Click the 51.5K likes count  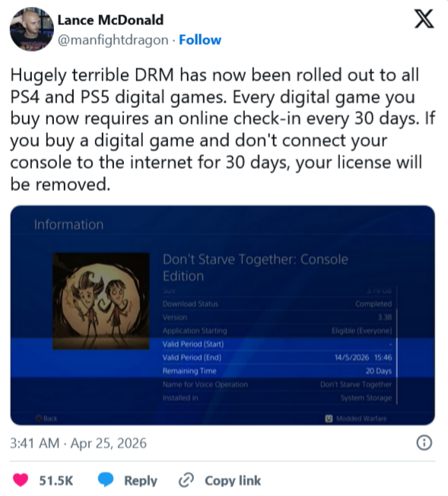56,481
